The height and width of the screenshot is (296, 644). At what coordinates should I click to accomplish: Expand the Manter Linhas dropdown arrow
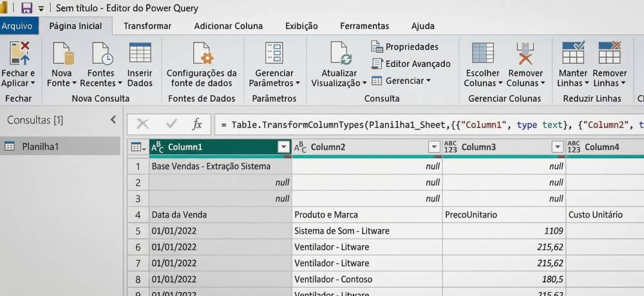587,84
